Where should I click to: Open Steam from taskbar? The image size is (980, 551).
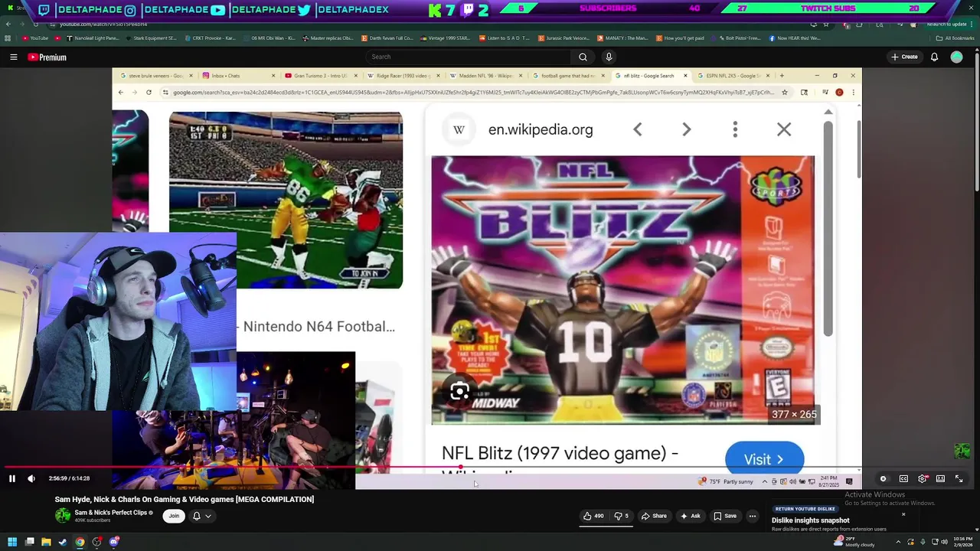click(x=63, y=542)
